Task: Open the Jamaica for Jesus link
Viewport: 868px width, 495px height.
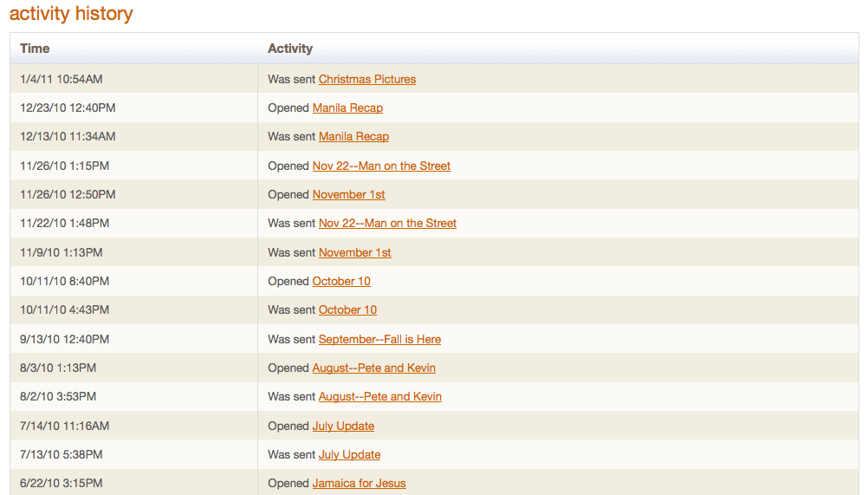Action: pyautogui.click(x=360, y=484)
